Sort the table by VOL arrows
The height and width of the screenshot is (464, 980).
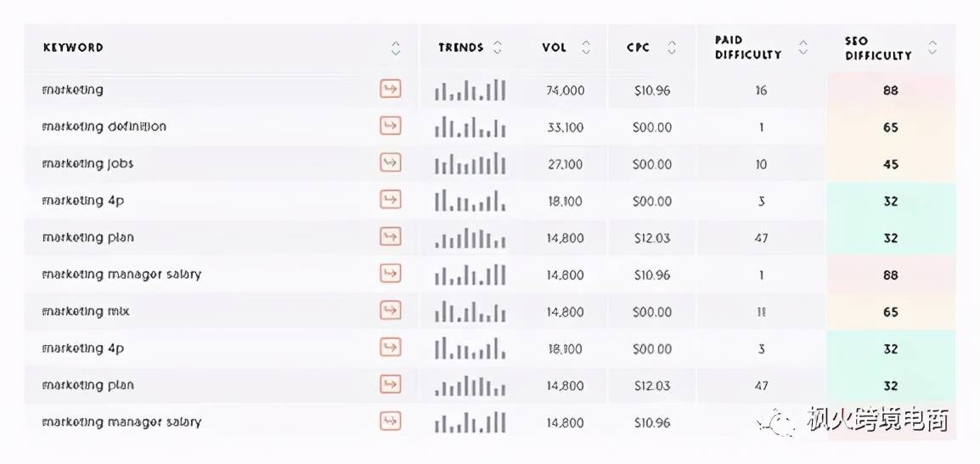[x=586, y=48]
